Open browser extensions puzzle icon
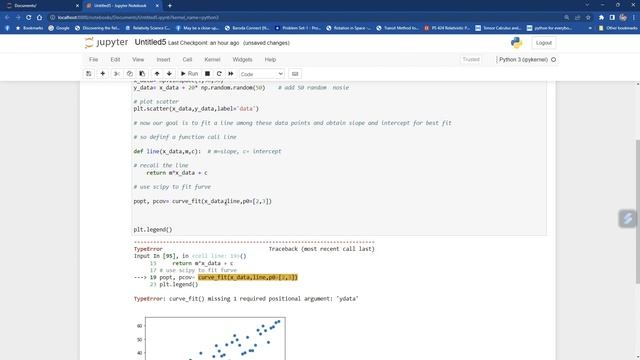This screenshot has width=640, height=360. click(601, 18)
